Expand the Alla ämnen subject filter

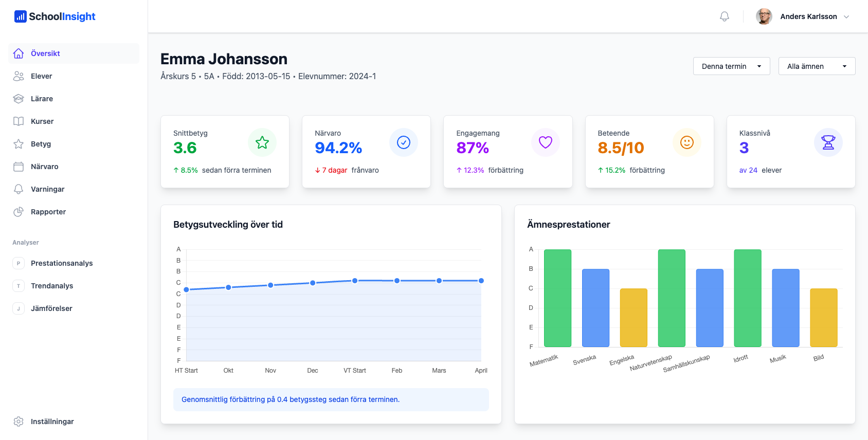817,66
